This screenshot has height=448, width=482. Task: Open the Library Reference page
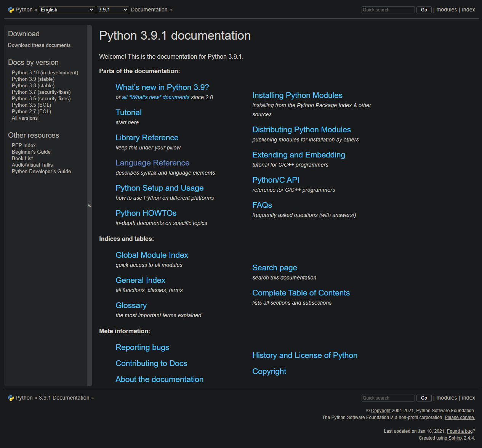(147, 138)
